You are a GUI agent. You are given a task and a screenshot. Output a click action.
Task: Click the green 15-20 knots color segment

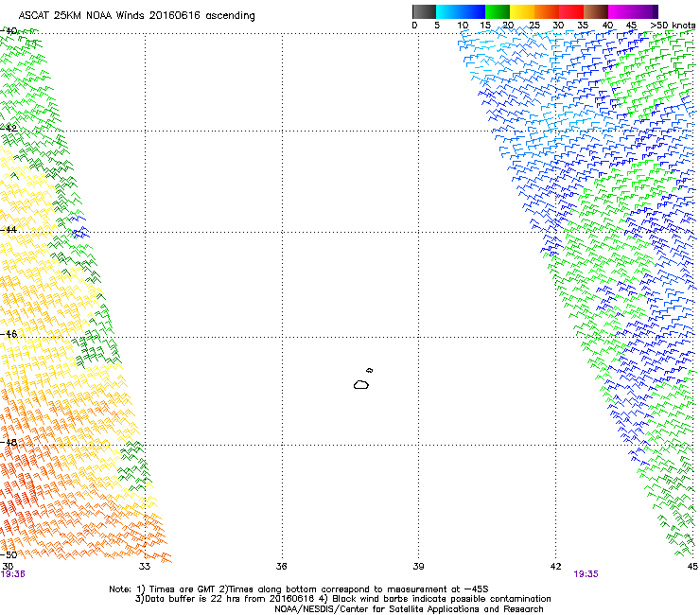[498, 11]
